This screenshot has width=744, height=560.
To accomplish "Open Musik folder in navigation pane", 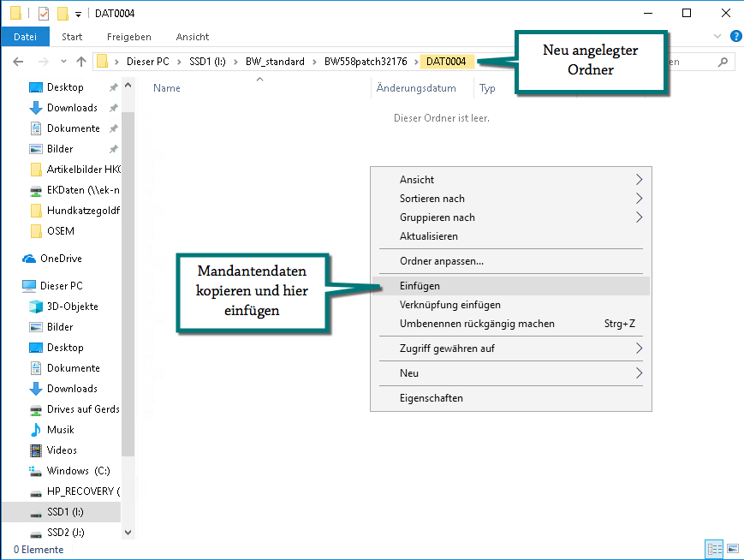I will [x=60, y=430].
